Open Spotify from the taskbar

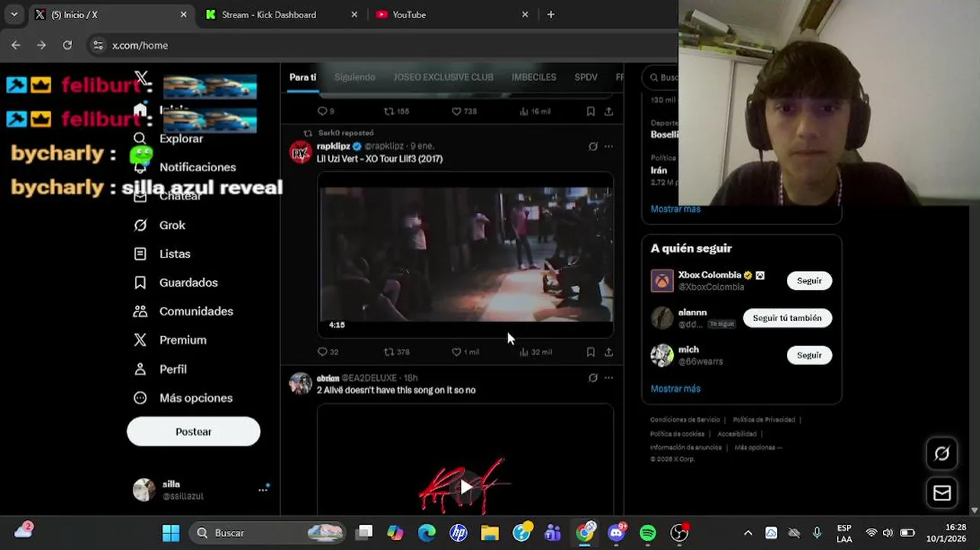point(647,533)
